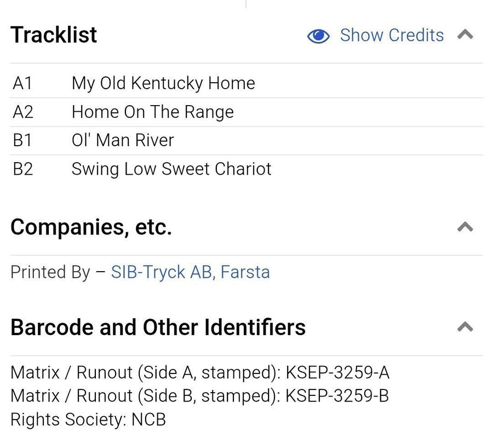493x448 pixels.
Task: Click the Side A matrix runout KSEP-3259-A
Action: click(x=337, y=372)
